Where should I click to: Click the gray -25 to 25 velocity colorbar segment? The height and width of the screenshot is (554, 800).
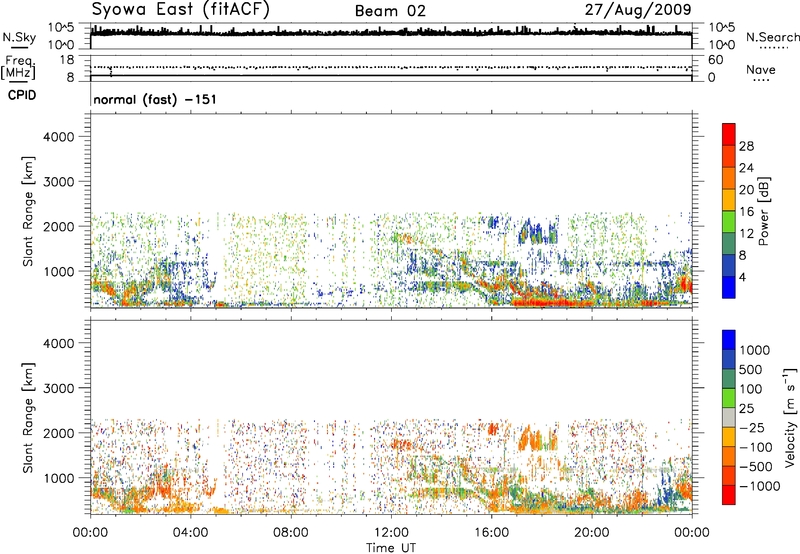click(x=729, y=417)
